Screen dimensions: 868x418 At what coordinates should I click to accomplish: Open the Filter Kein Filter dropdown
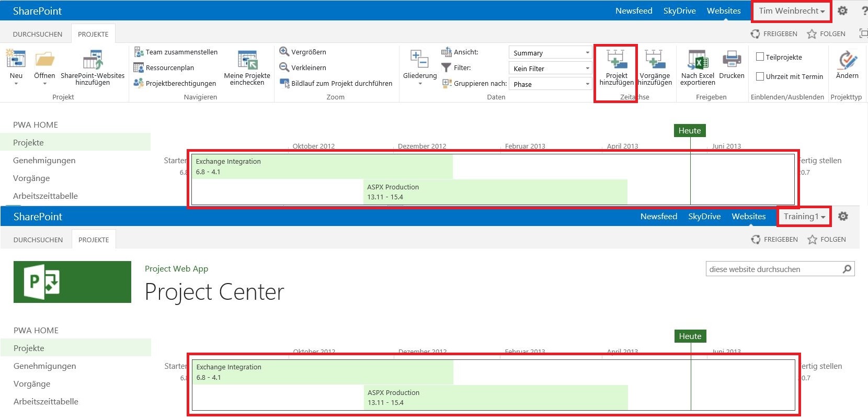click(551, 68)
